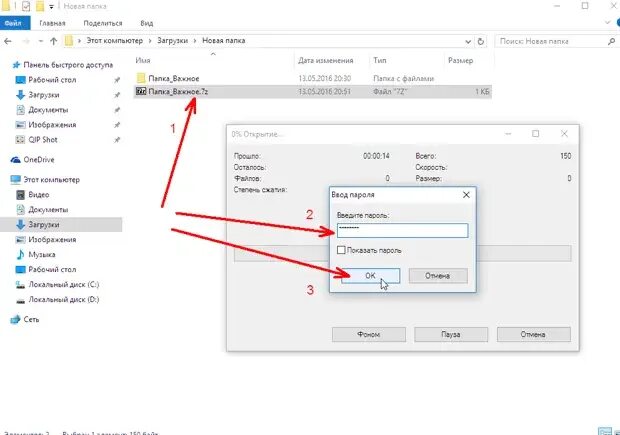Image resolution: width=620 pixels, height=435 pixels.
Task: Open Сеть in the sidebar
Action: click(x=31, y=320)
